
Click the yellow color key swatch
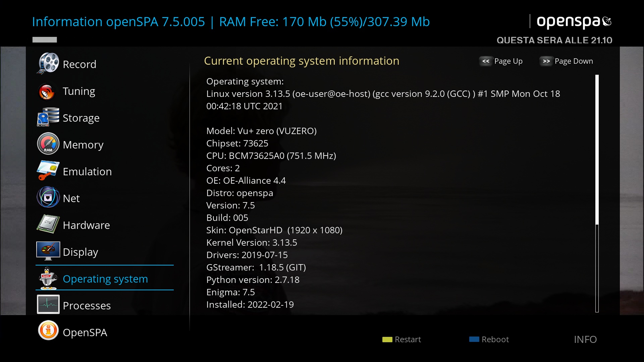click(x=387, y=340)
